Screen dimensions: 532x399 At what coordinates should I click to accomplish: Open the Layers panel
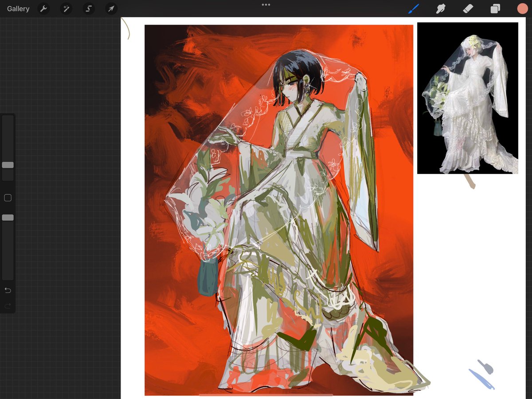coord(495,8)
